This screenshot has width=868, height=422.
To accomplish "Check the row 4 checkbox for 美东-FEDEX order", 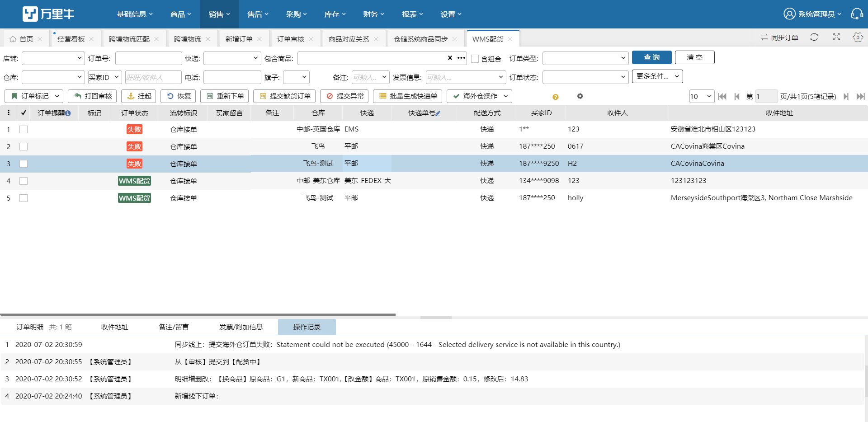I will [24, 181].
